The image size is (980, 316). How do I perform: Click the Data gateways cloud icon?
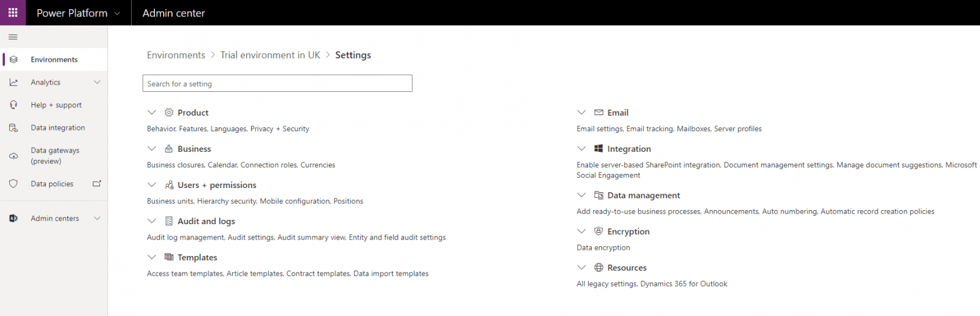click(x=13, y=156)
